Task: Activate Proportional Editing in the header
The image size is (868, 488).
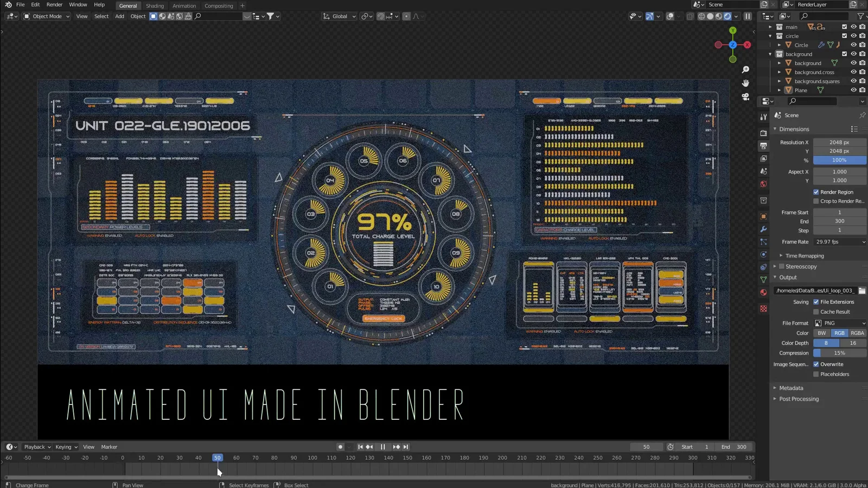Action: [406, 16]
